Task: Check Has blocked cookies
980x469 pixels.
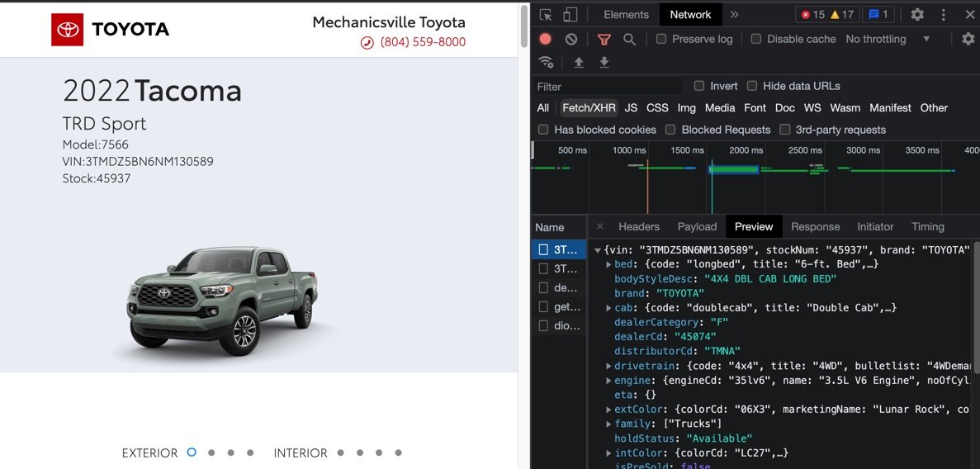Action: tap(543, 130)
